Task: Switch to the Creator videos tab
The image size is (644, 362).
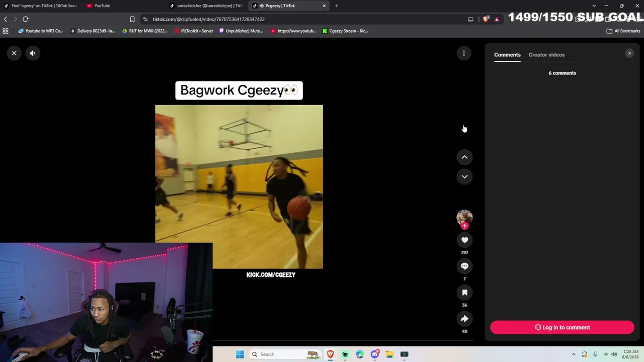Action: point(546,55)
